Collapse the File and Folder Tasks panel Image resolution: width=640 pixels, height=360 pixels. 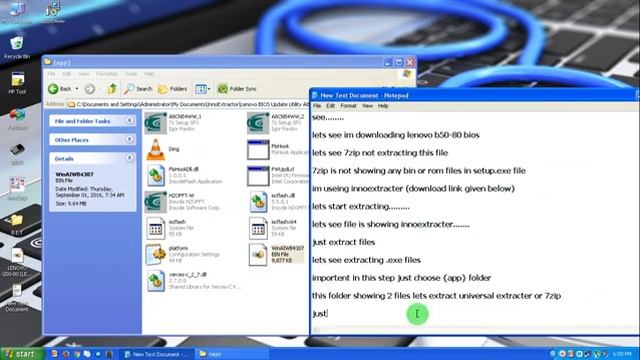click(129, 120)
